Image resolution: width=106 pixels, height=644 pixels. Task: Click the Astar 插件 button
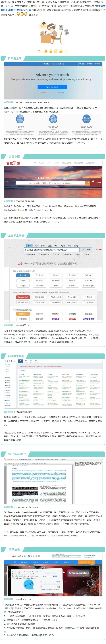[72, 297]
